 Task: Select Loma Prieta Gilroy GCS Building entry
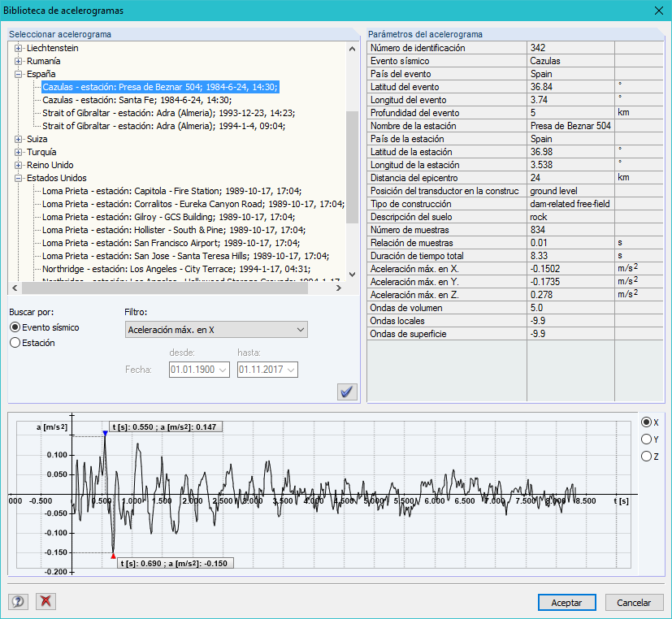pos(168,217)
